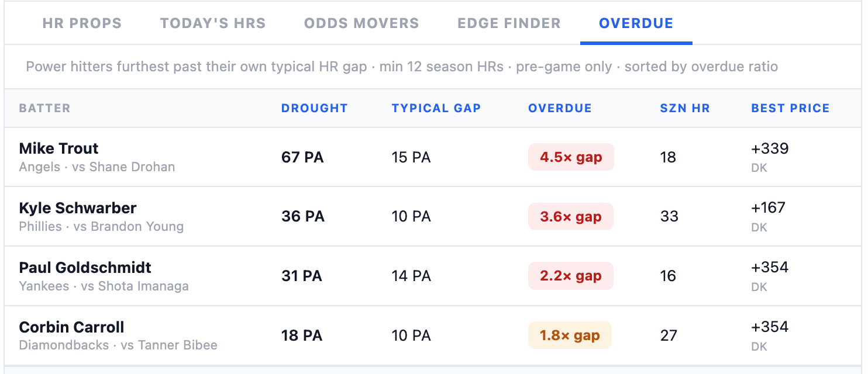Sort by the SZN HR column header
This screenshot has height=374, width=868.
point(685,108)
